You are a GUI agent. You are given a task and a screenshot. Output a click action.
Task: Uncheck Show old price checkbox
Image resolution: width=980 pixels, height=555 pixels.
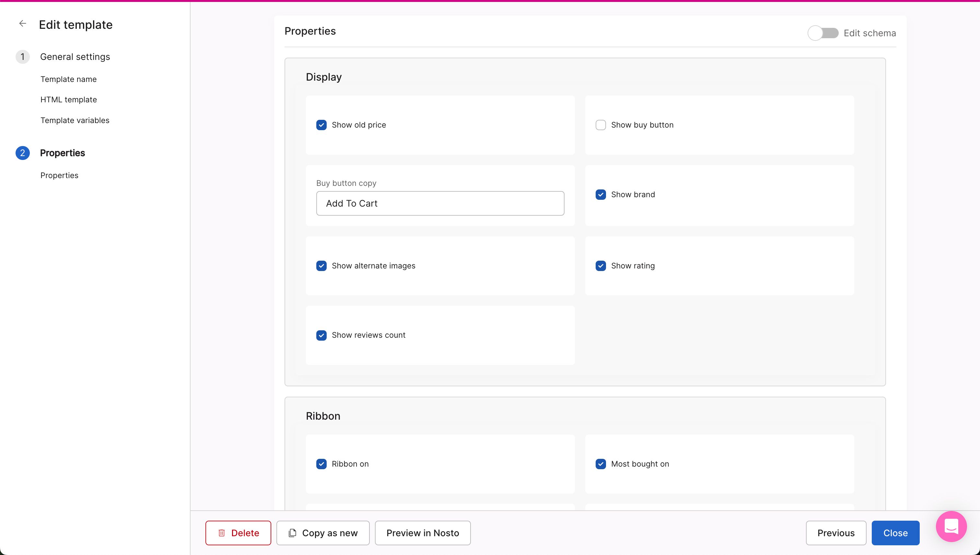pos(321,125)
